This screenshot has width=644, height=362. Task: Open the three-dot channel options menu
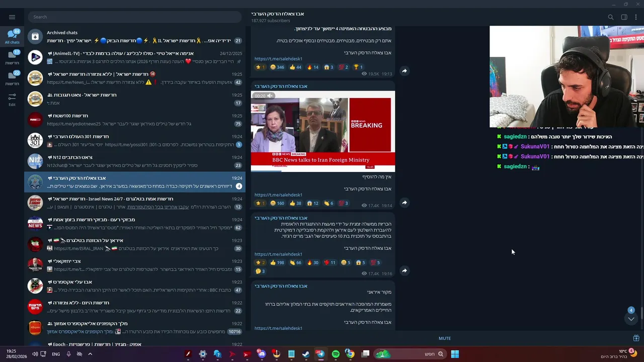pyautogui.click(x=636, y=17)
